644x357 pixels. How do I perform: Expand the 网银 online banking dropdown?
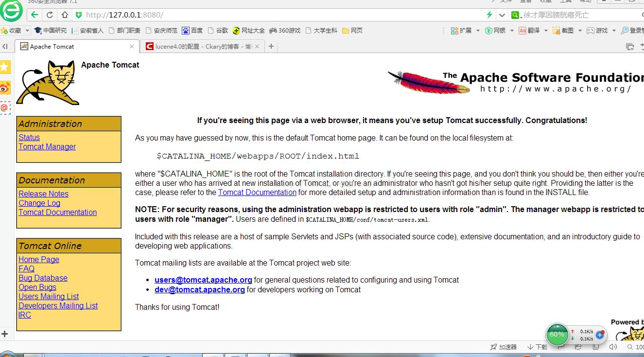point(512,31)
